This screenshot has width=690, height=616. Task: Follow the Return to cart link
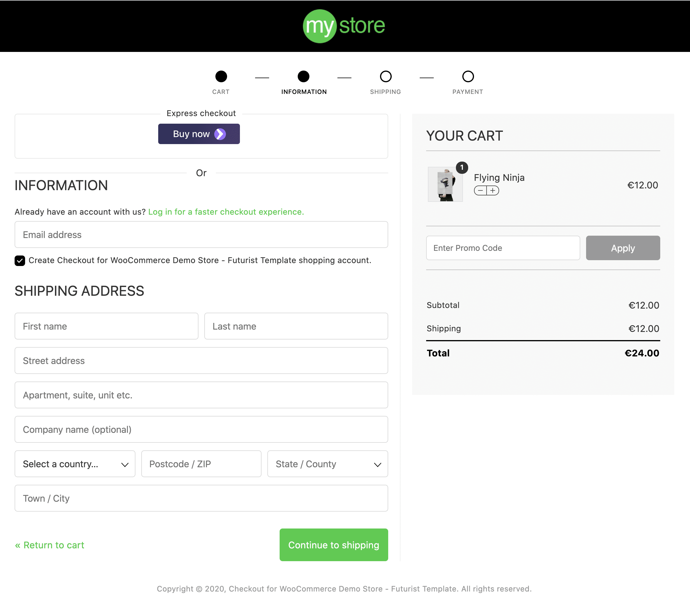coord(50,545)
